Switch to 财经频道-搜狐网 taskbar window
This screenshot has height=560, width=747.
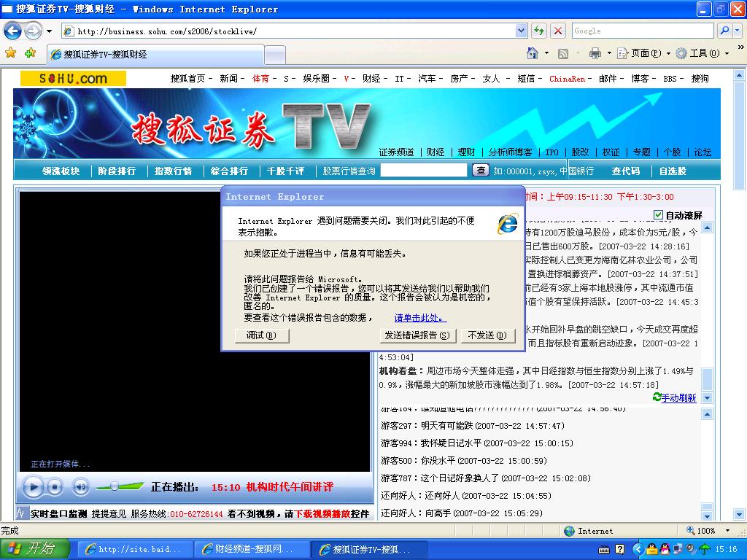tap(252, 550)
